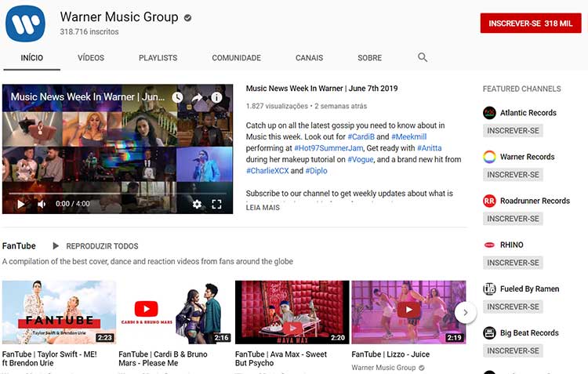
Task: Click the #CharlieXCX hashtag link
Action: pyautogui.click(x=267, y=171)
